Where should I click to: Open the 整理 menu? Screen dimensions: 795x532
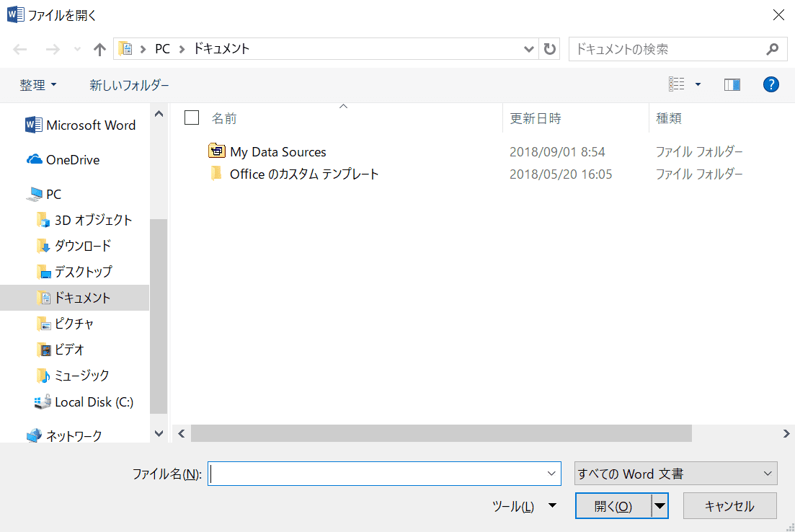[x=38, y=85]
